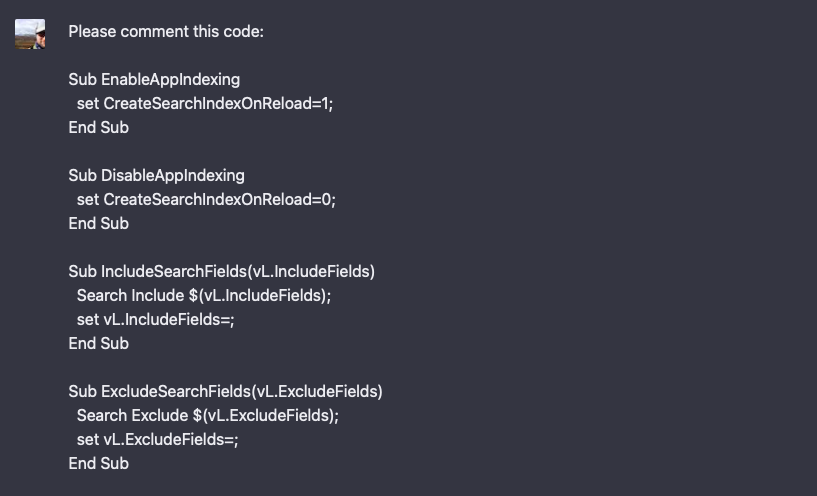The width and height of the screenshot is (817, 496).
Task: Click the '(vL.ExcludeFields)' parameter in Sub line
Action: [x=317, y=391]
